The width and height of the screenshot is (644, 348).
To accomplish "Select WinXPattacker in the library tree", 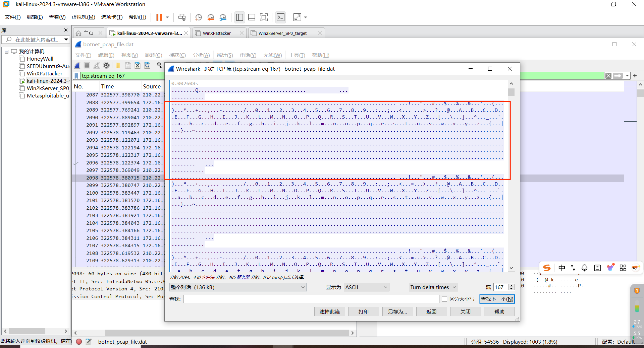I will 44,74.
